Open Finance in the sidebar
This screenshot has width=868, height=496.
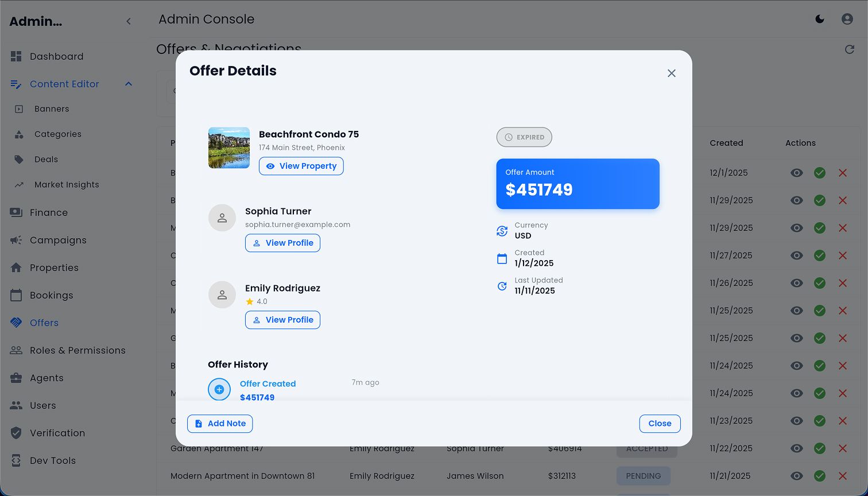[49, 212]
